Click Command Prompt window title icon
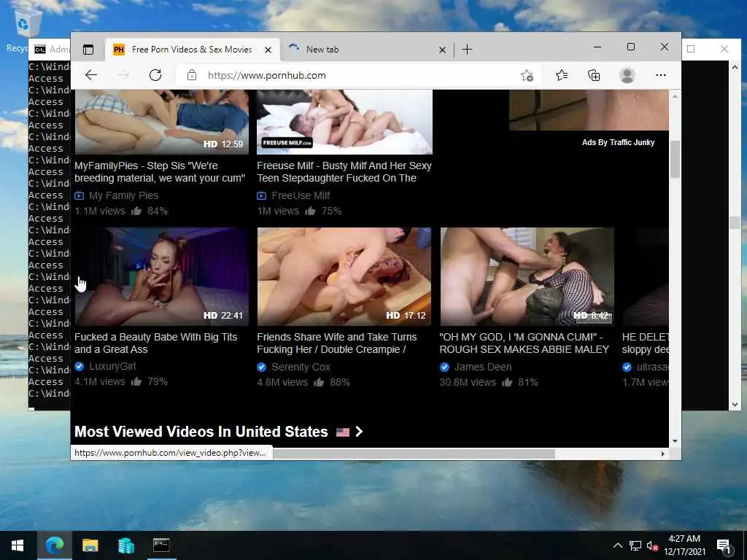Image resolution: width=747 pixels, height=560 pixels. [x=40, y=50]
